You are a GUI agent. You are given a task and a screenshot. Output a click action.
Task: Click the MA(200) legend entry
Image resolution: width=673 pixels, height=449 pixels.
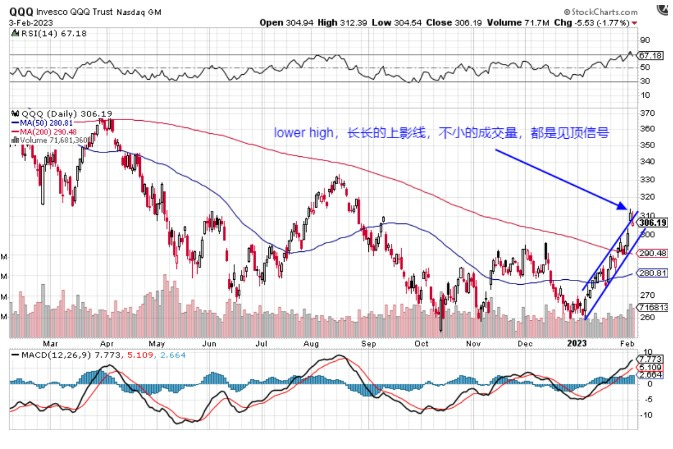click(x=43, y=134)
